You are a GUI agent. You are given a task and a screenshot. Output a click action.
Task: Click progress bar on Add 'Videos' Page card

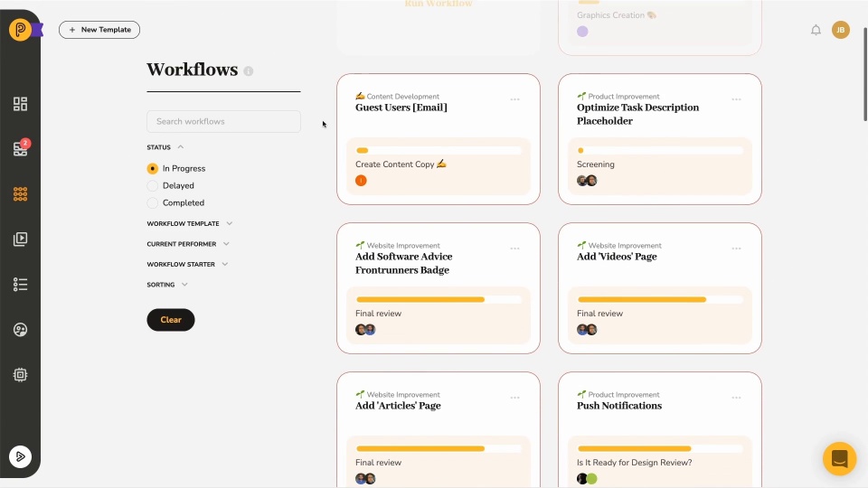(660, 299)
